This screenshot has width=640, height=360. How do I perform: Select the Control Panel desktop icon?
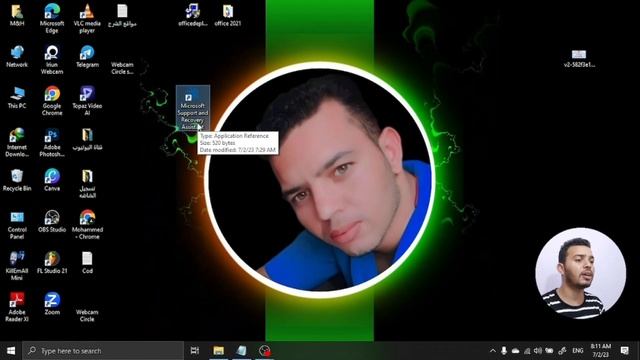(17, 225)
